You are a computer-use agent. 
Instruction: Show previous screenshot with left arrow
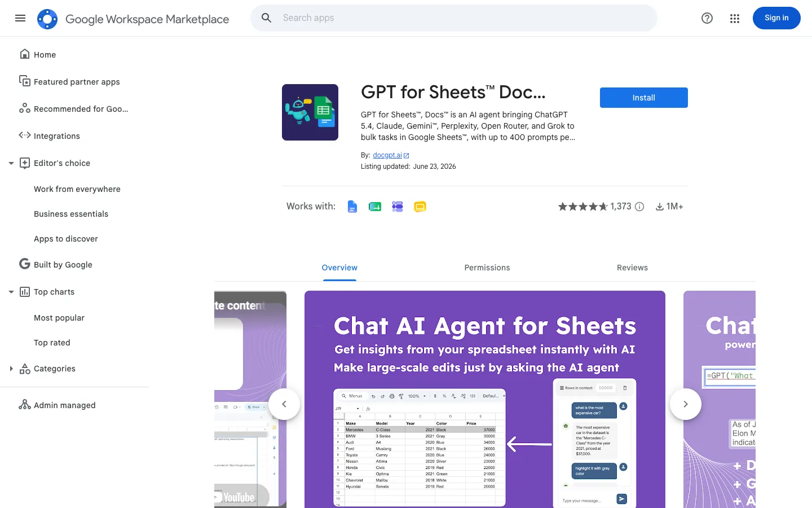coord(284,404)
